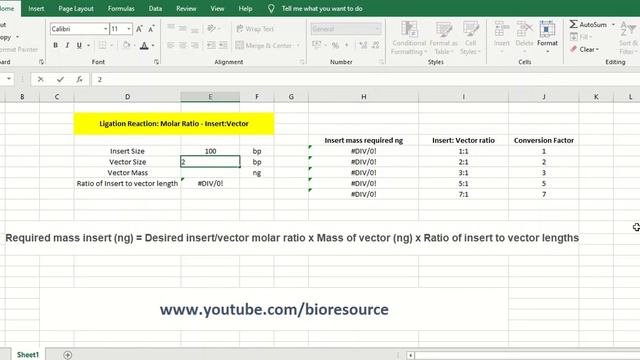Click AutoSum
Screen dimensions: 640x360
point(588,24)
